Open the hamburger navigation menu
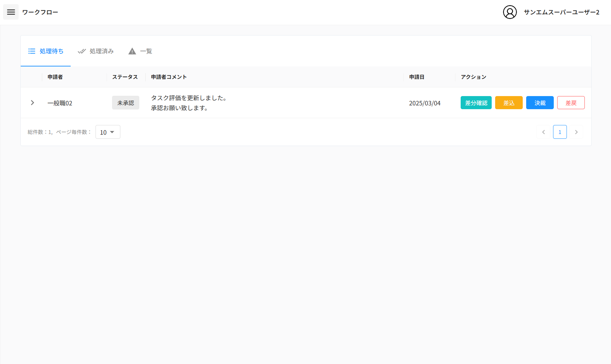611x364 pixels. click(x=11, y=12)
